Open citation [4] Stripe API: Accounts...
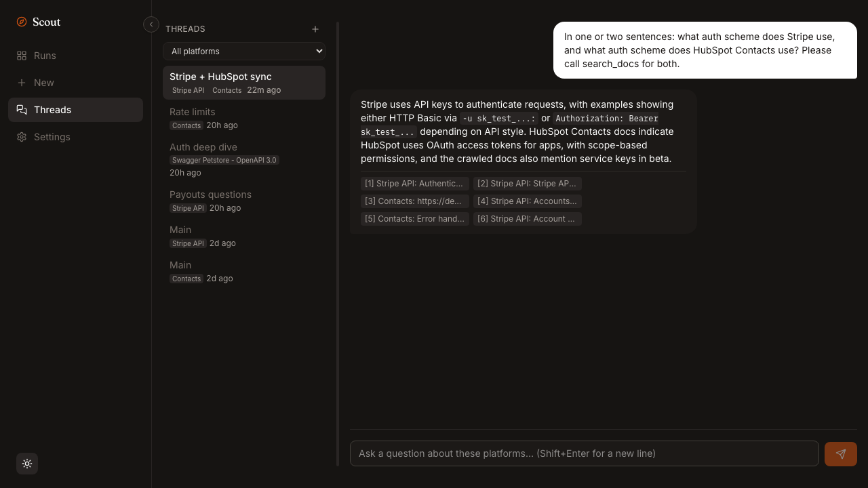868x488 pixels. click(x=528, y=201)
